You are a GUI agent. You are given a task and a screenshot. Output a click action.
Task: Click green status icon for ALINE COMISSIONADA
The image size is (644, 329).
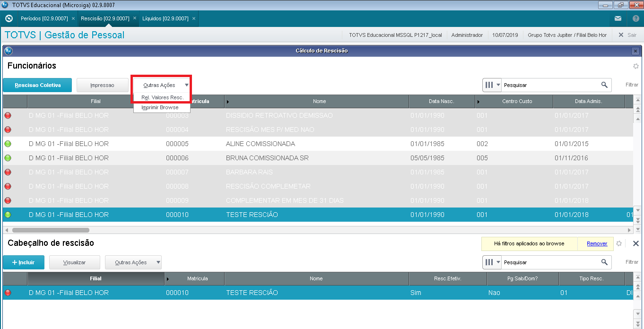(x=8, y=144)
